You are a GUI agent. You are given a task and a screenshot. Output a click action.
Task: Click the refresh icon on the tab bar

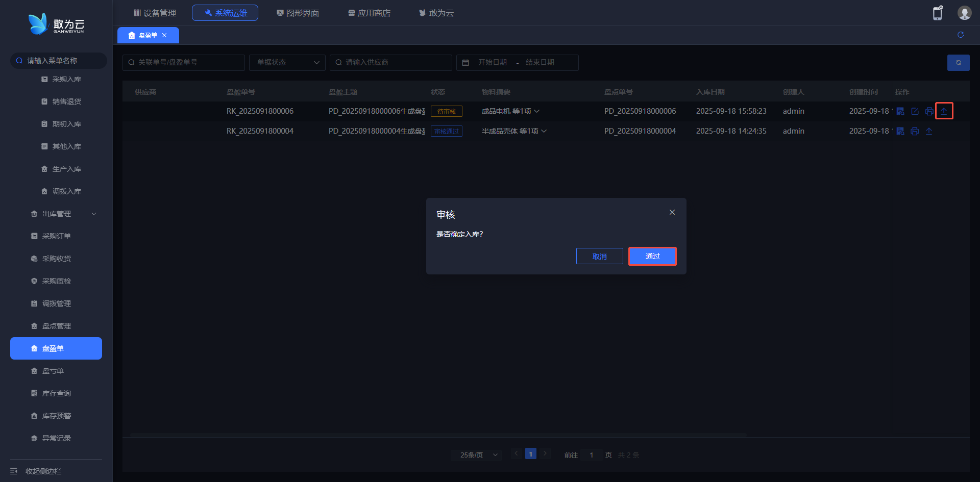click(961, 35)
